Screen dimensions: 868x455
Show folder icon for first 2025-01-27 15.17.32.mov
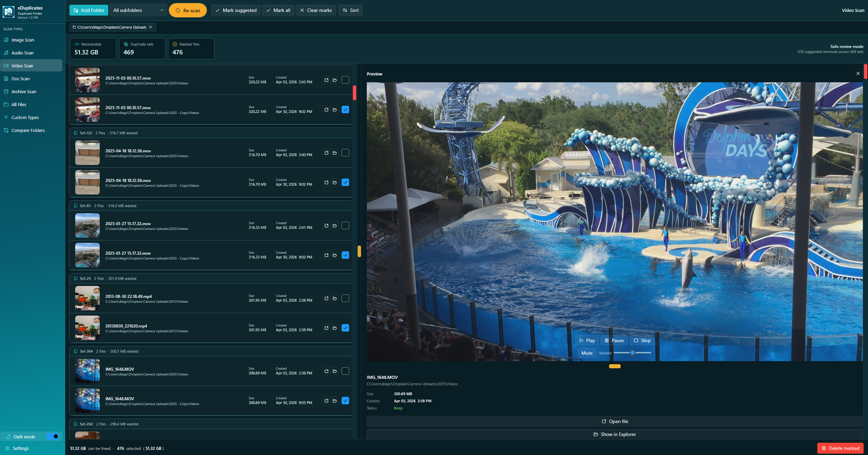pos(335,225)
